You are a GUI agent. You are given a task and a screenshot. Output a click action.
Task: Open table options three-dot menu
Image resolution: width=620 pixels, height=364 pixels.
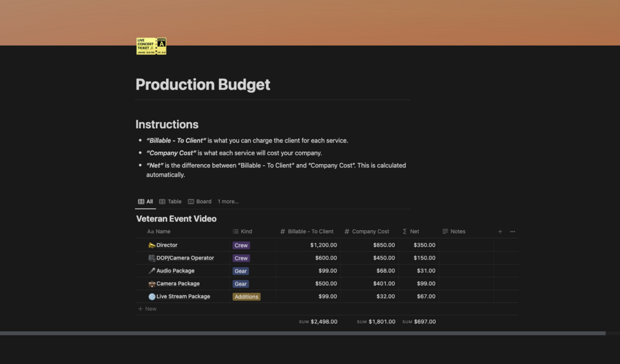(513, 232)
